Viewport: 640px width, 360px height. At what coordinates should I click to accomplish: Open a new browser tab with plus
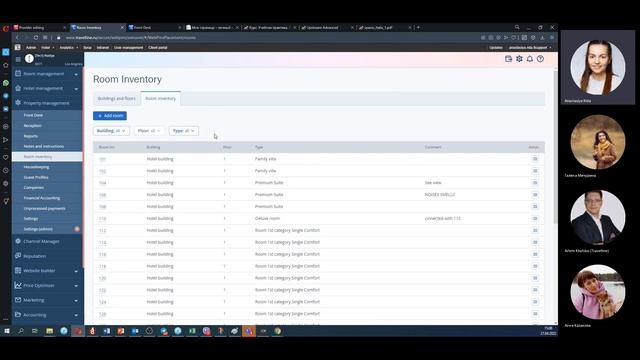pos(418,27)
